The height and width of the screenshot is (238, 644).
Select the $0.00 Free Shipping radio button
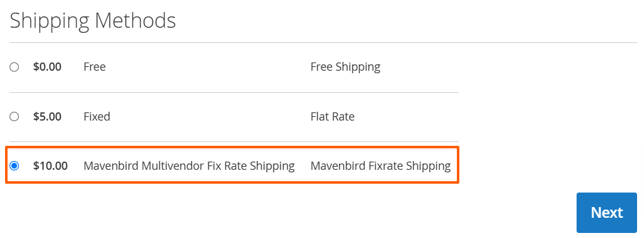pyautogui.click(x=14, y=67)
